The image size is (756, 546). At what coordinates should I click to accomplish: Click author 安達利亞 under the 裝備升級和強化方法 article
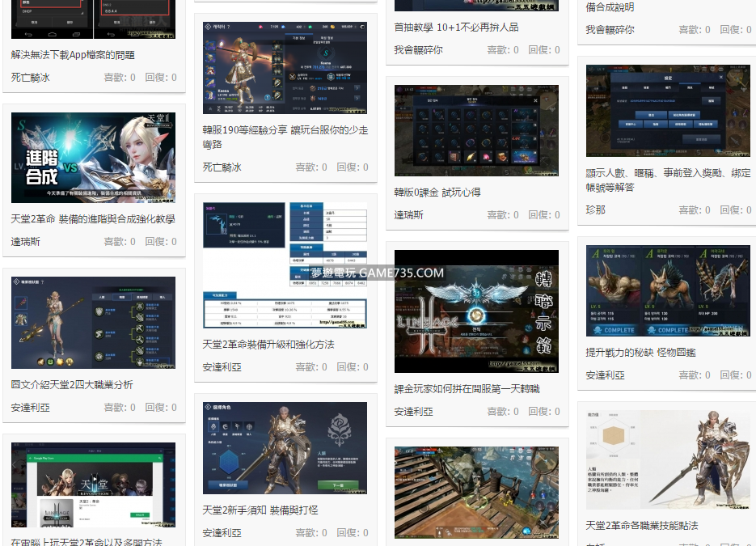(x=222, y=366)
